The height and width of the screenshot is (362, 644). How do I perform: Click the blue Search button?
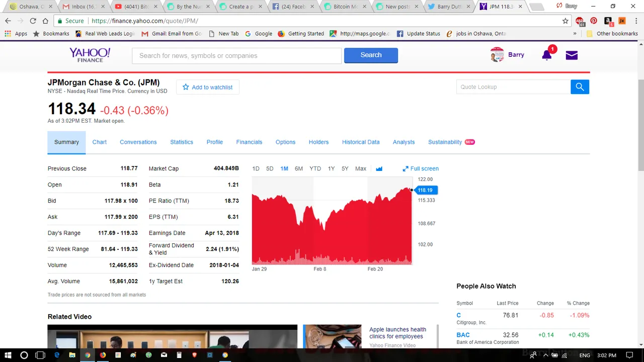371,55
